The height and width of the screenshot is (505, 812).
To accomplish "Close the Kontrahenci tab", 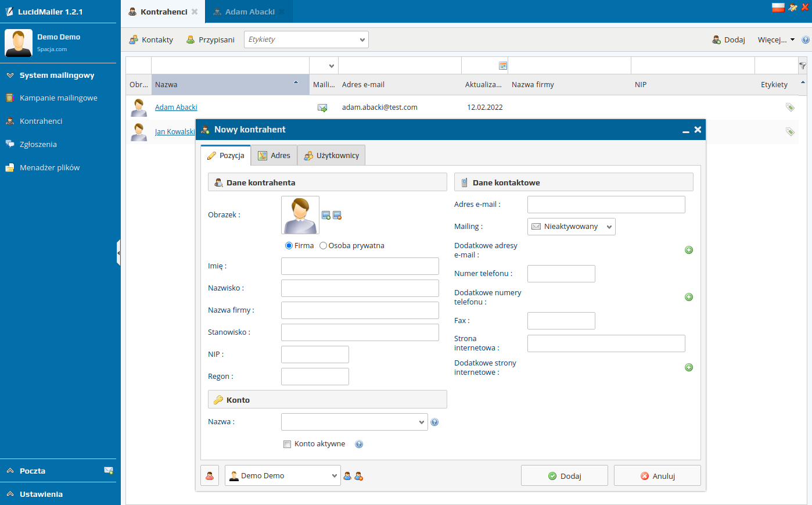I will [195, 12].
